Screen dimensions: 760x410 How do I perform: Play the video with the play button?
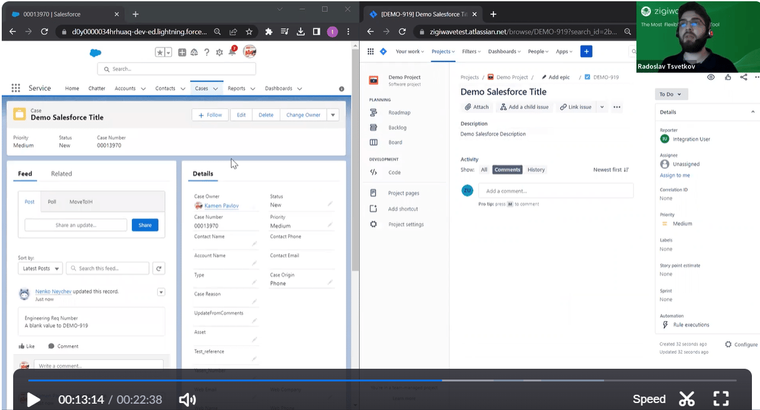click(33, 400)
